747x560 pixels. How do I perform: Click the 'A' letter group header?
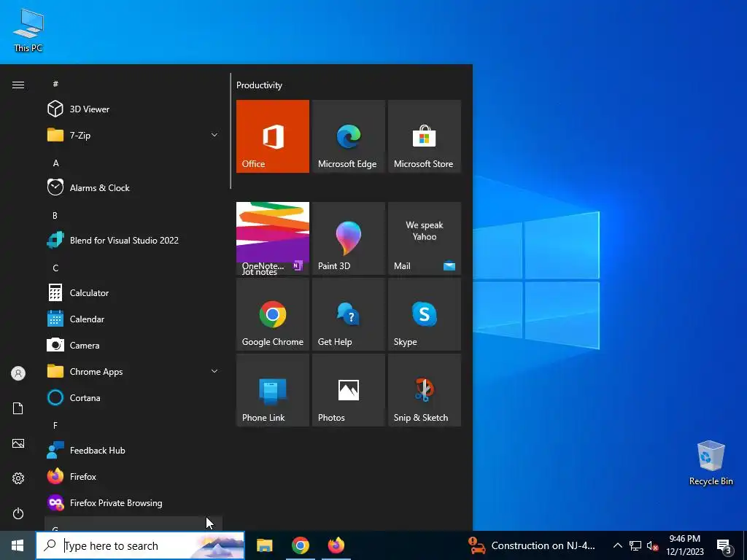click(x=55, y=163)
